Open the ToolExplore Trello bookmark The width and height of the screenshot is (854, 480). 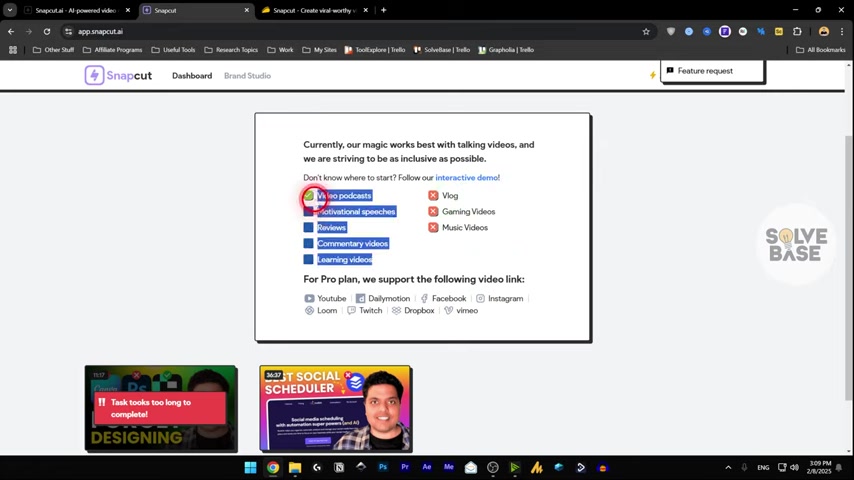(x=375, y=50)
